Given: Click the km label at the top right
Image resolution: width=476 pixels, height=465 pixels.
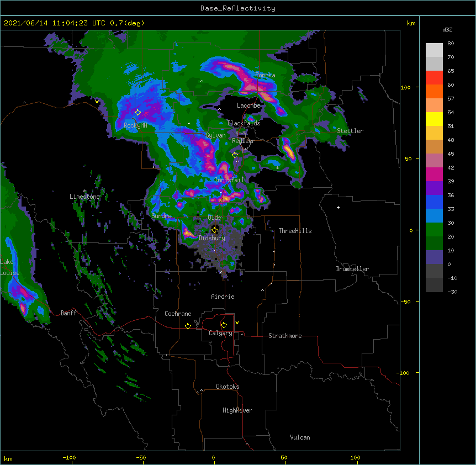Looking at the screenshot, I should (411, 23).
